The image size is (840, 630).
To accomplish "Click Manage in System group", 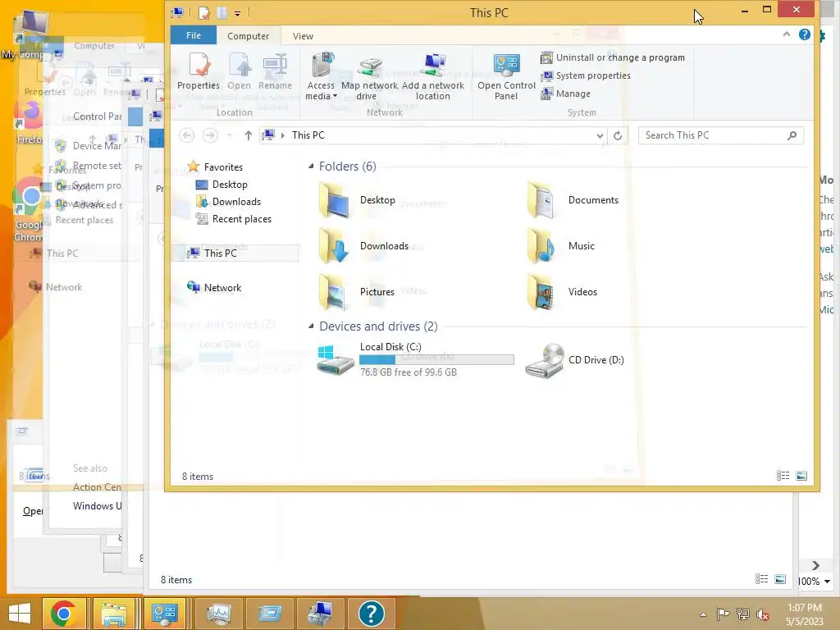I will [566, 94].
